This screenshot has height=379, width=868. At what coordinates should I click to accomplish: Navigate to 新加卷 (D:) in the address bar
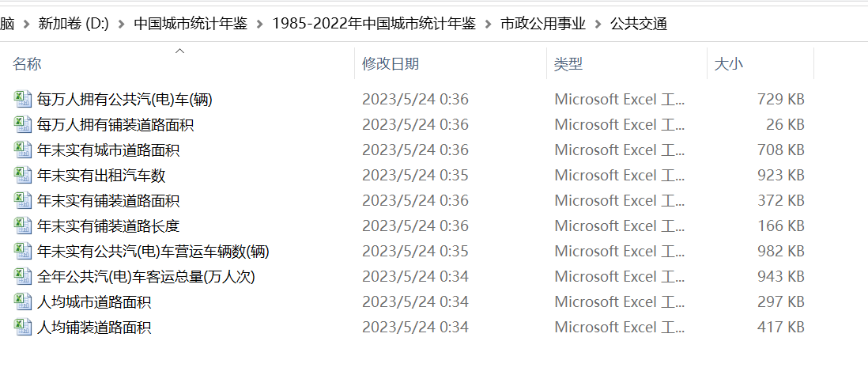point(74,24)
